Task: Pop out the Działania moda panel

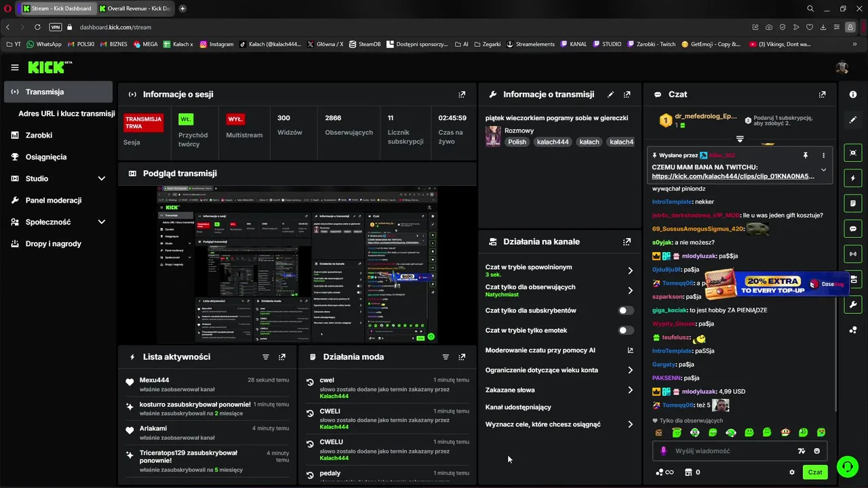Action: [x=462, y=357]
